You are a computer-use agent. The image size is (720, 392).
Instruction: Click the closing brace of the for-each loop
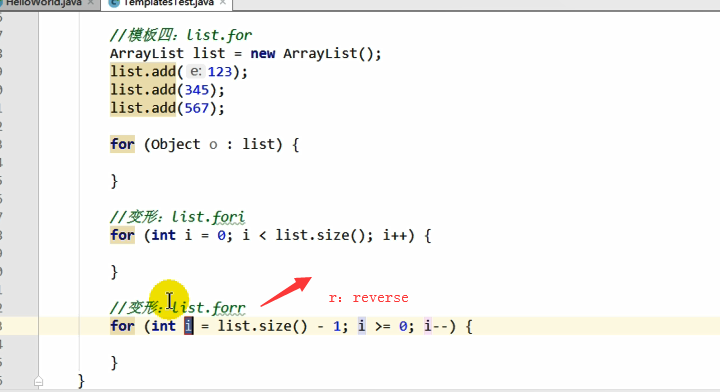pyautogui.click(x=114, y=181)
